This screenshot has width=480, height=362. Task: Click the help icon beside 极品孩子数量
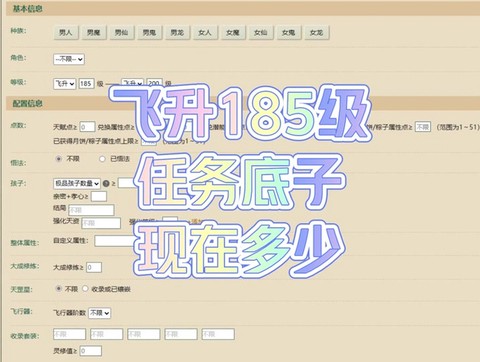(106, 183)
